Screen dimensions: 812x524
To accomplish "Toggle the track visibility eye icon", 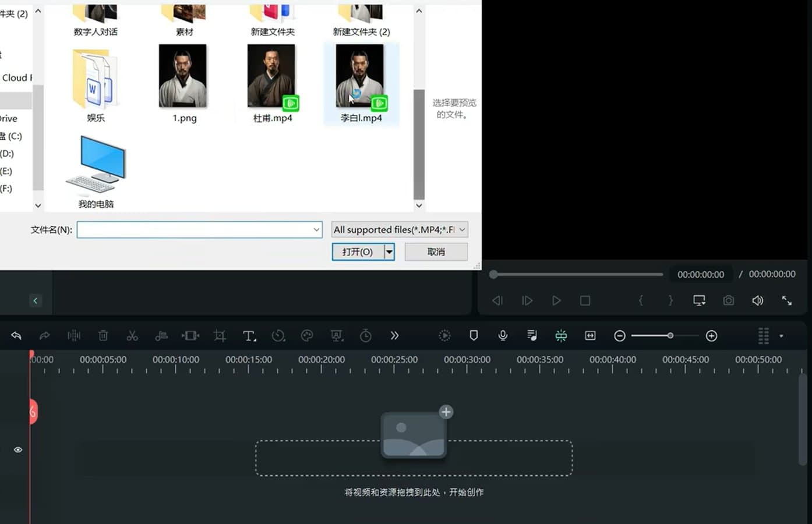I will click(17, 449).
